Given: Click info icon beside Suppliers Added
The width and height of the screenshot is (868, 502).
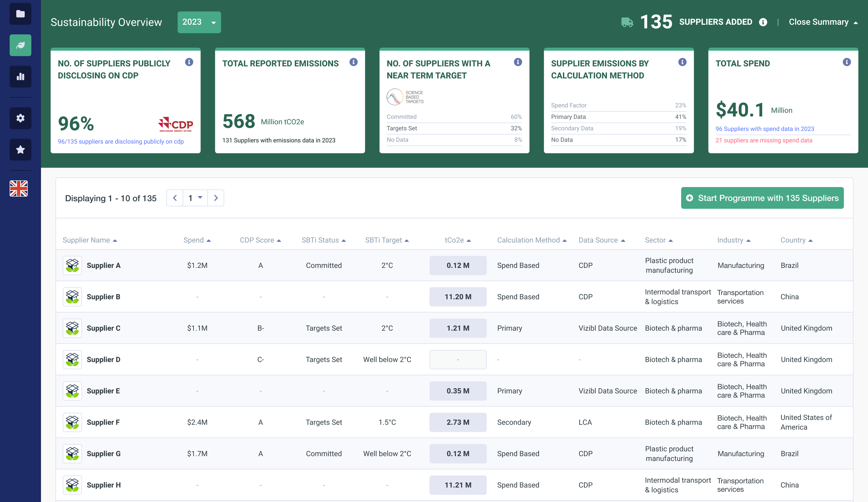Looking at the screenshot, I should tap(763, 22).
